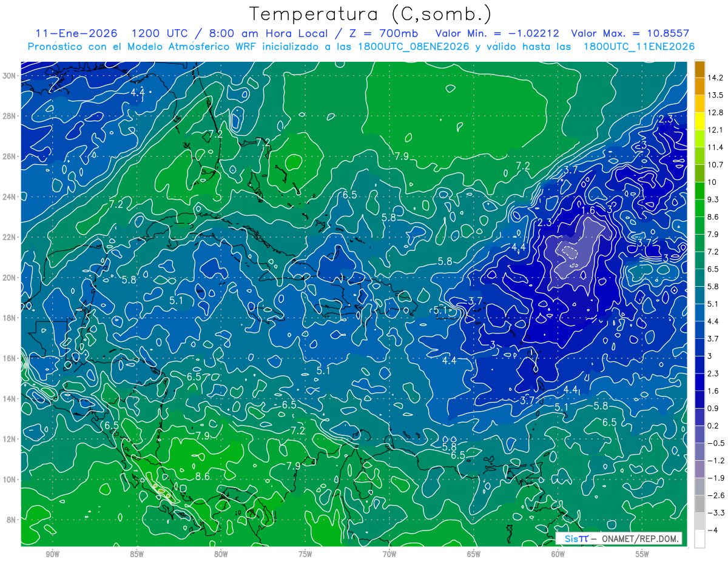728x562 pixels.
Task: Click the '0.2' colorbar value label
Action: [x=714, y=426]
